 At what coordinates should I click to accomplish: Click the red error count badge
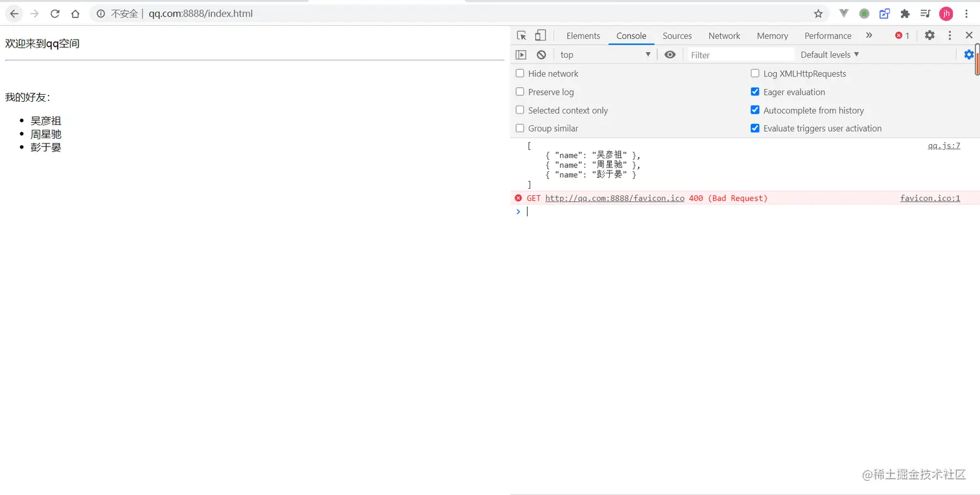tap(902, 36)
